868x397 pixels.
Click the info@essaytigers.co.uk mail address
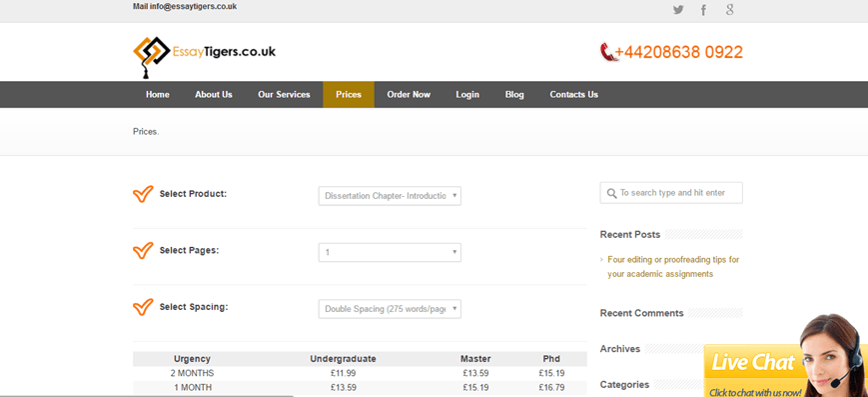[193, 7]
